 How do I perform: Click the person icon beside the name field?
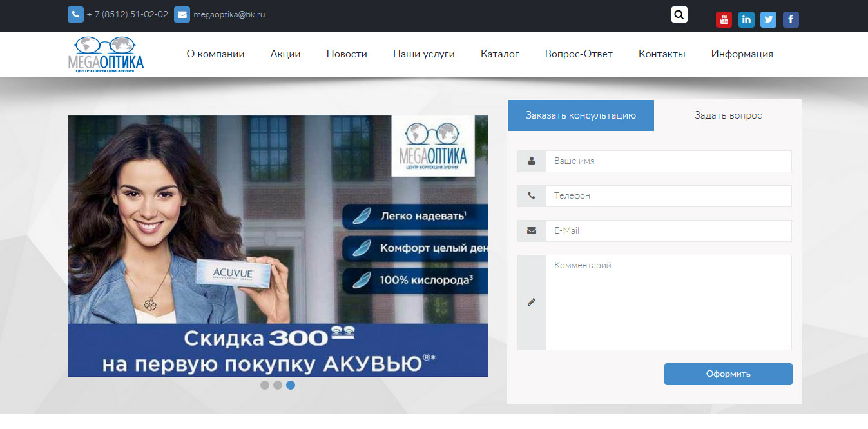(532, 161)
